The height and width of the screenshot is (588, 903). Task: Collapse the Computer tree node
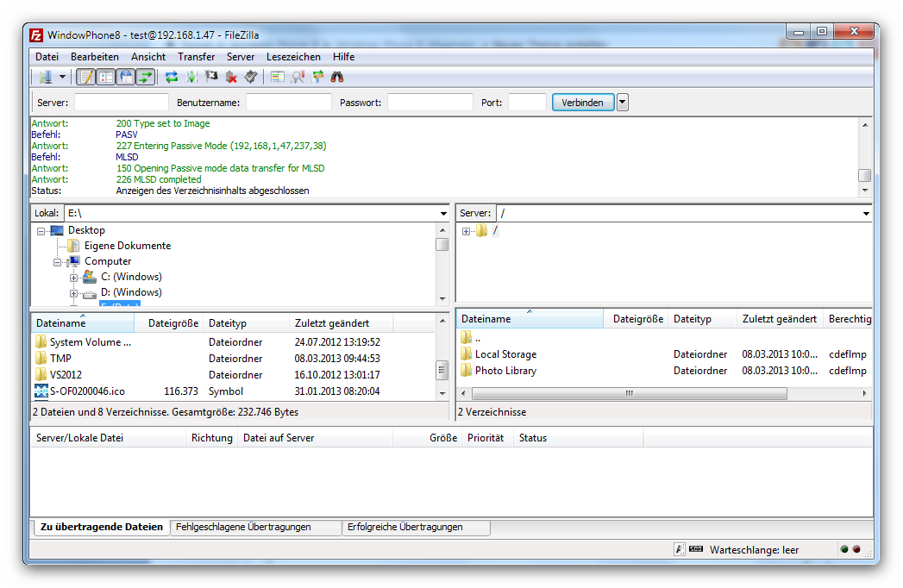tap(58, 262)
